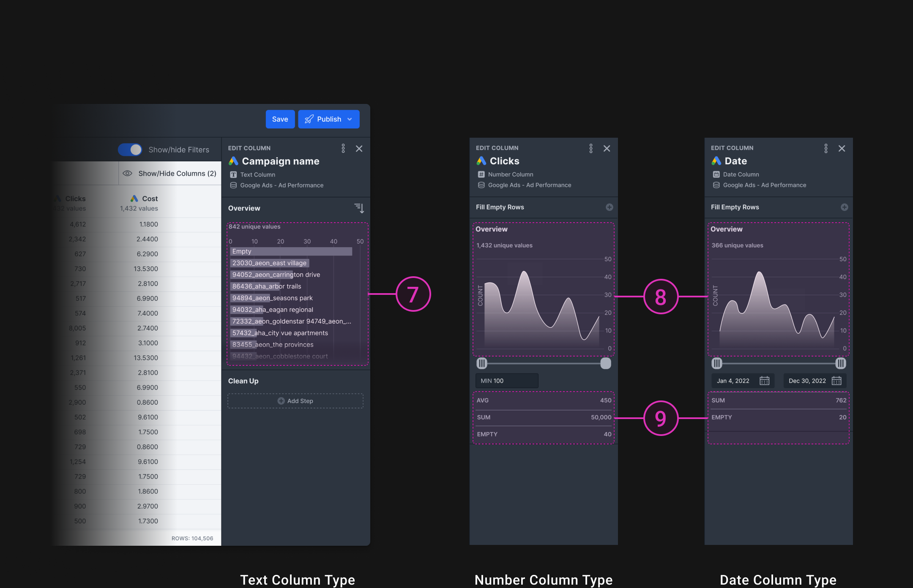The height and width of the screenshot is (588, 913).
Task: Open more options in Campaign name panel
Action: pos(343,148)
